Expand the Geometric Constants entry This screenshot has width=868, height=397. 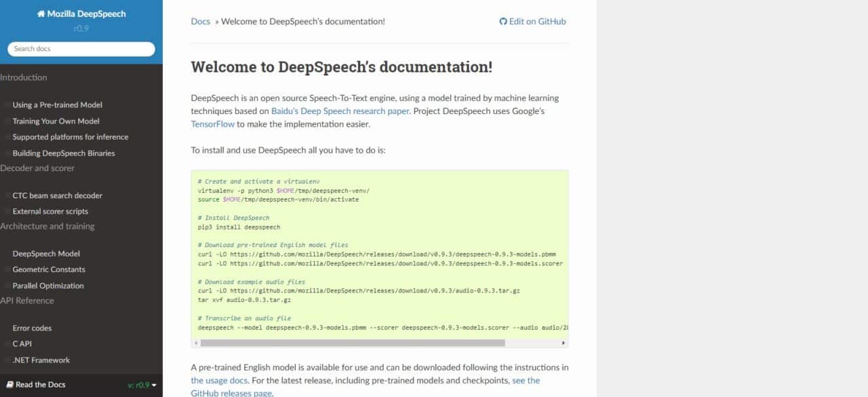click(7, 269)
